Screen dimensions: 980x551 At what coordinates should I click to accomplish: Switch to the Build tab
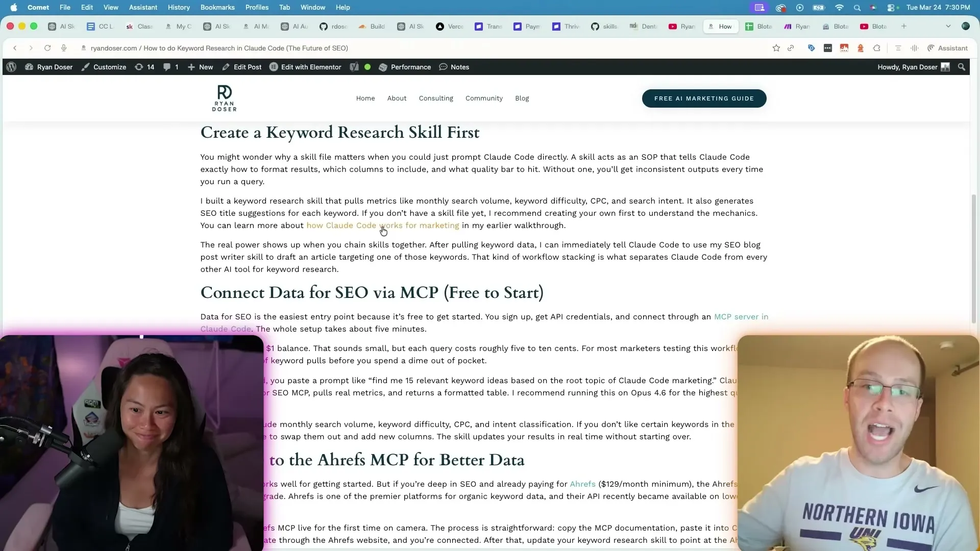[x=372, y=27]
